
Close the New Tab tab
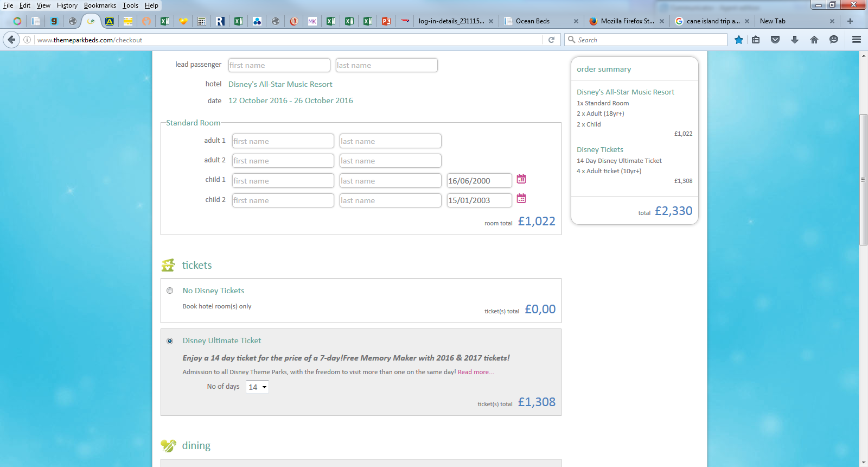(x=832, y=21)
